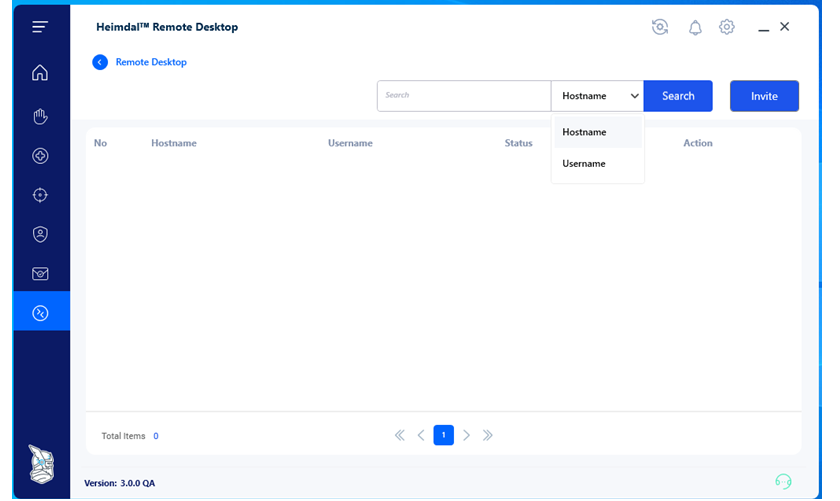The image size is (840, 501).
Task: Click the Total Items count value 0
Action: tap(156, 436)
